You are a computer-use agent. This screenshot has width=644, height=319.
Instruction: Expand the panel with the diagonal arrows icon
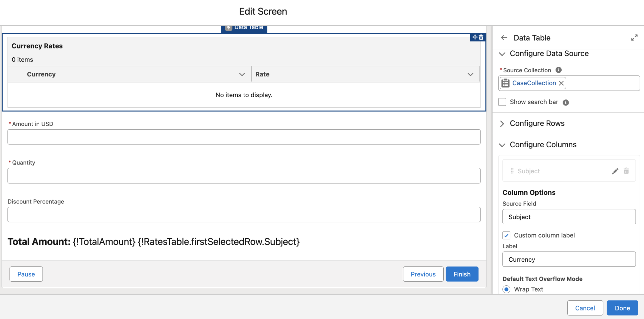(x=635, y=37)
